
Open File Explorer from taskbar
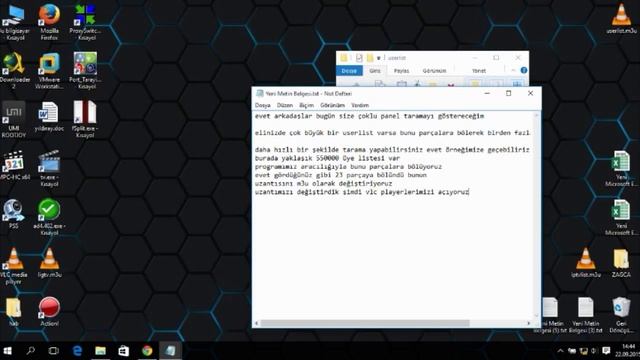coord(100,351)
